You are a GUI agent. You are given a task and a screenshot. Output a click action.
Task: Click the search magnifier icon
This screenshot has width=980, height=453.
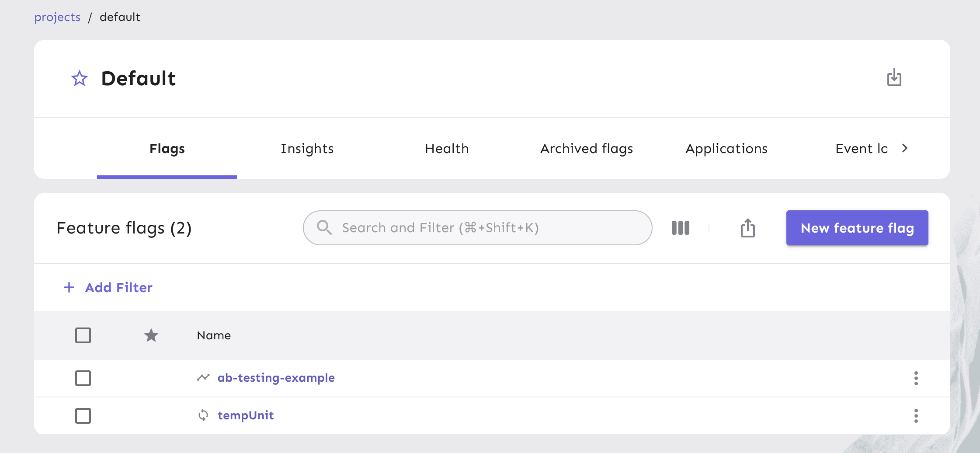325,227
